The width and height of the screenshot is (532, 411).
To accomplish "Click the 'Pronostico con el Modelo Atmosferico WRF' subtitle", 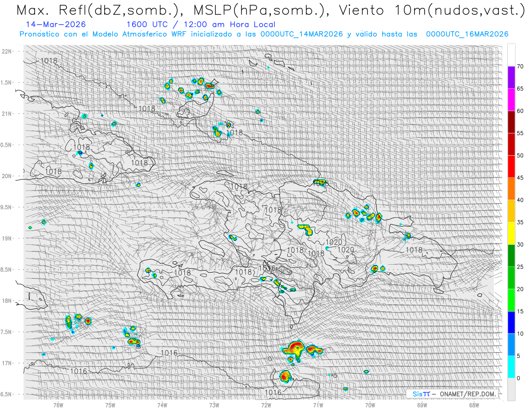I will (264, 34).
